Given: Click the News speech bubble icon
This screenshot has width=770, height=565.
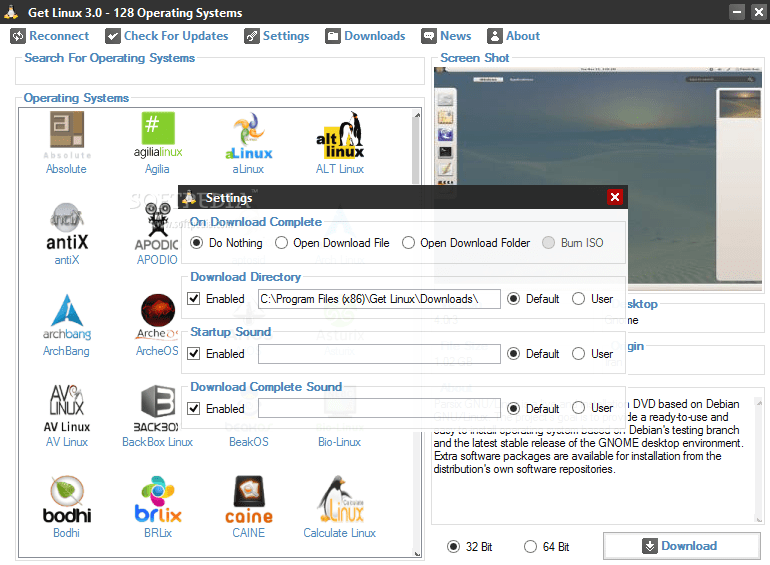Looking at the screenshot, I should point(429,36).
